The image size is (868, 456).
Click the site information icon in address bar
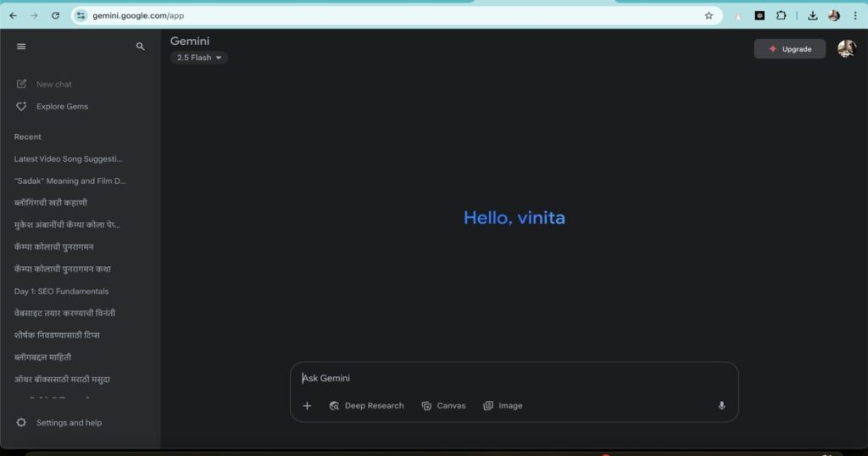(x=81, y=15)
